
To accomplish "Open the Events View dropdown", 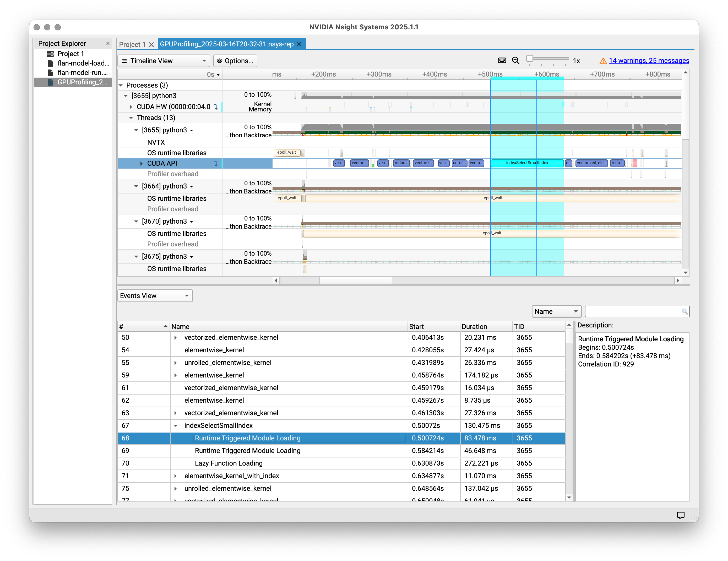I will pos(155,296).
